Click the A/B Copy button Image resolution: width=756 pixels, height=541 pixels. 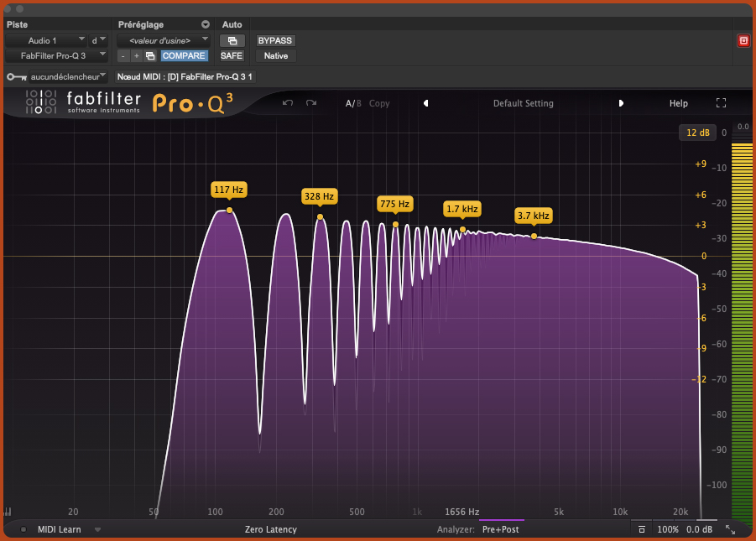tap(379, 103)
